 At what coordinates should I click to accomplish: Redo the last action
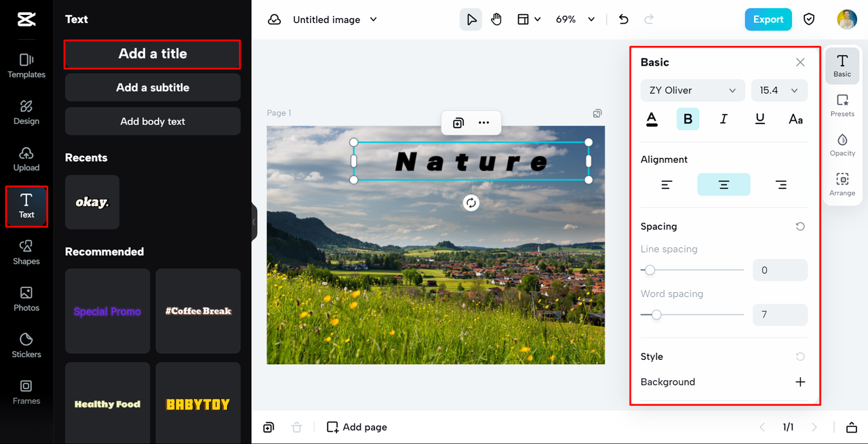(648, 20)
